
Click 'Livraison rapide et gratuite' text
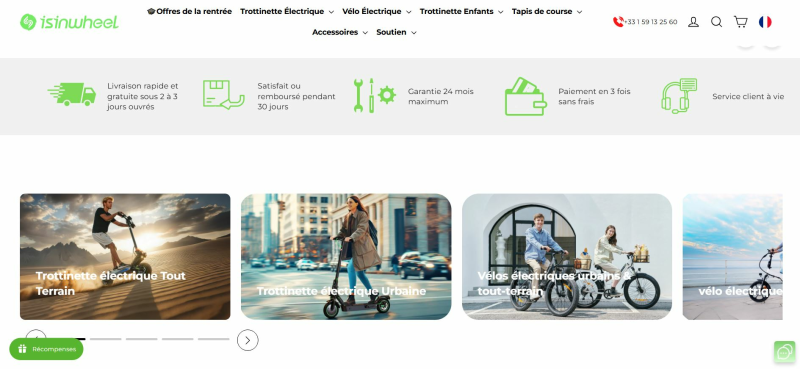(x=142, y=96)
